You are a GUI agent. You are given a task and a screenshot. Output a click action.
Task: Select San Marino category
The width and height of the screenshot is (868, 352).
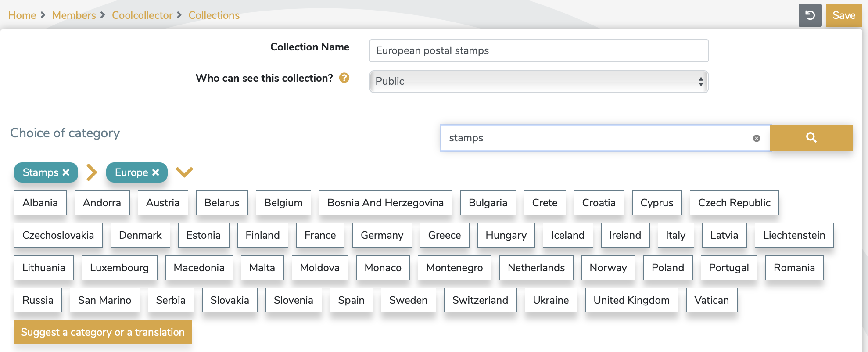[105, 300]
